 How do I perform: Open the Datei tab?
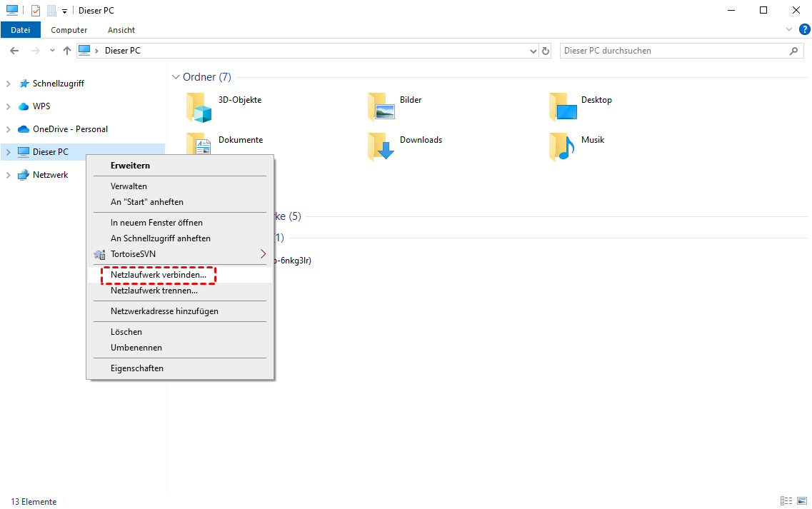point(21,30)
